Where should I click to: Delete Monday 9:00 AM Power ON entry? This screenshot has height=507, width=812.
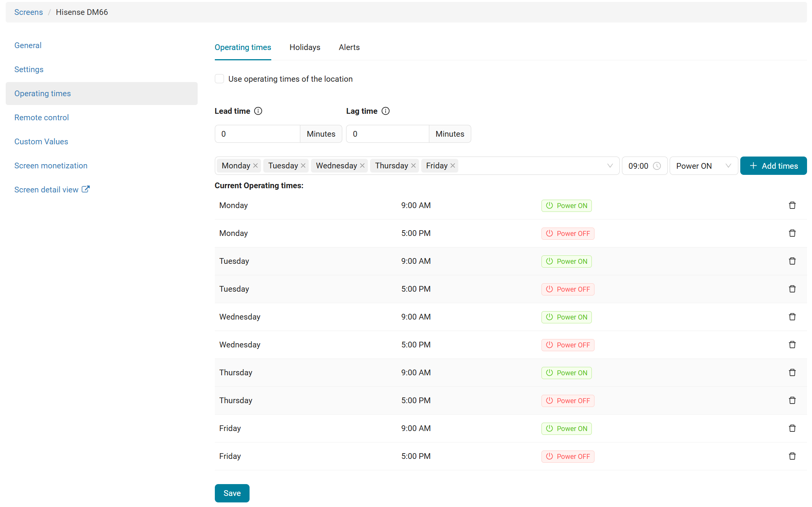pyautogui.click(x=792, y=205)
